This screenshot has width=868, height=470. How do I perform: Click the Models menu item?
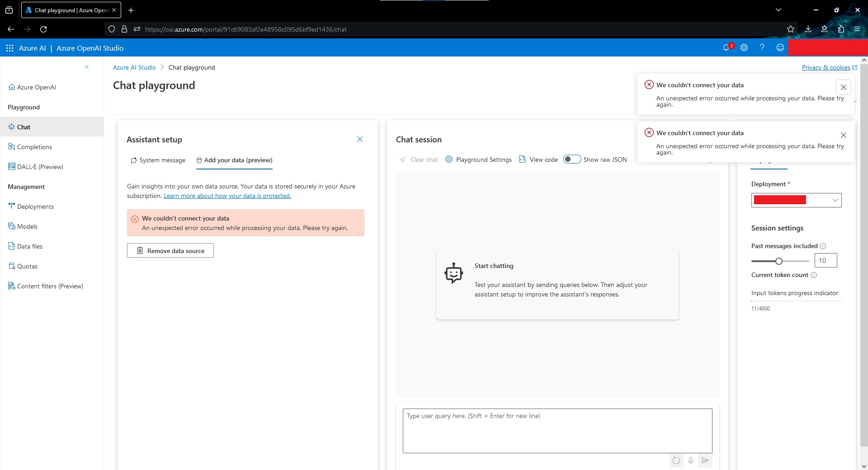point(27,226)
